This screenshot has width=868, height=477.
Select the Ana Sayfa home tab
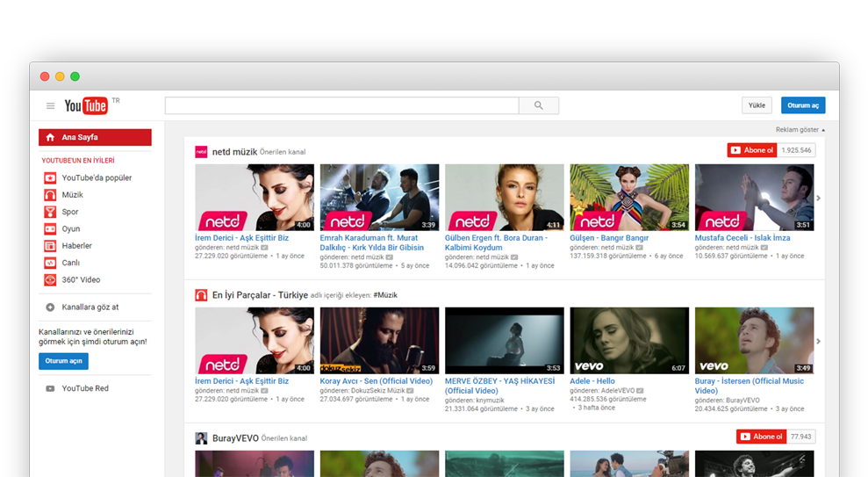(95, 137)
